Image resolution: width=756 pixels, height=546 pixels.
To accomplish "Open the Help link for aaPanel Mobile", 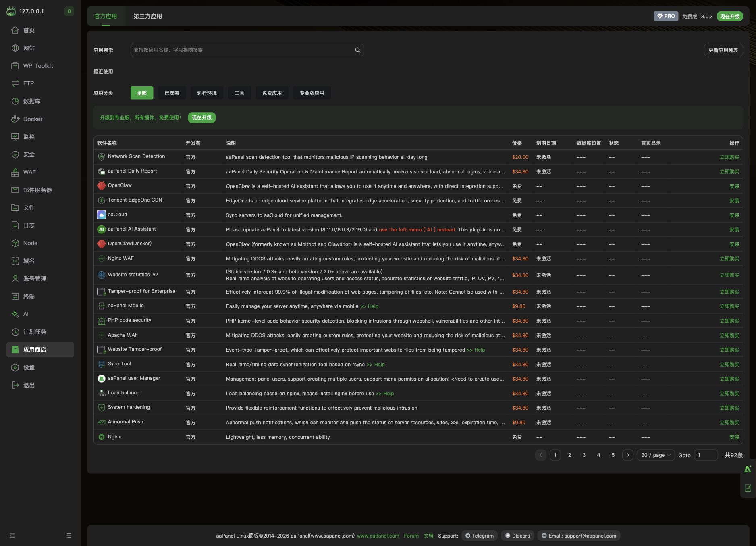I will 369,306.
